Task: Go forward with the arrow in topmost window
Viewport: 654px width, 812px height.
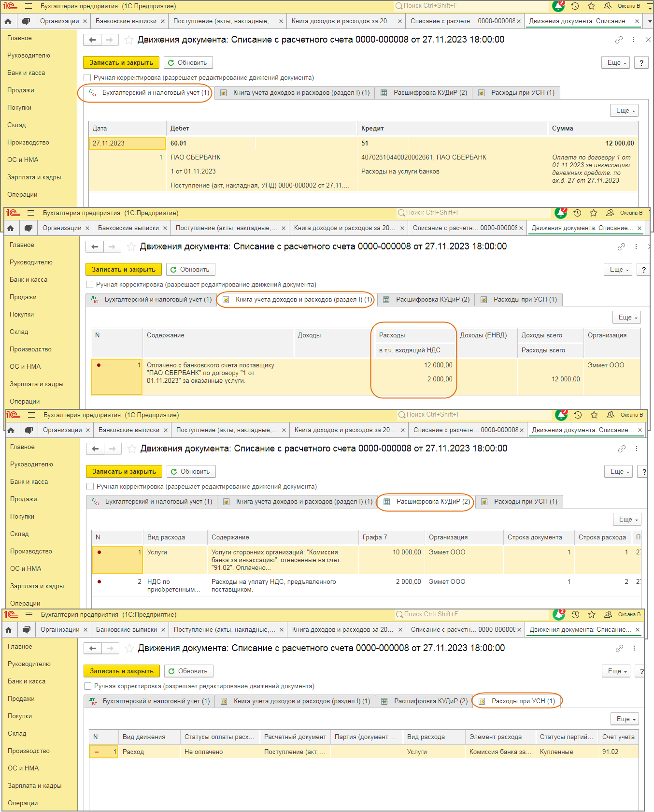Action: pos(110,40)
